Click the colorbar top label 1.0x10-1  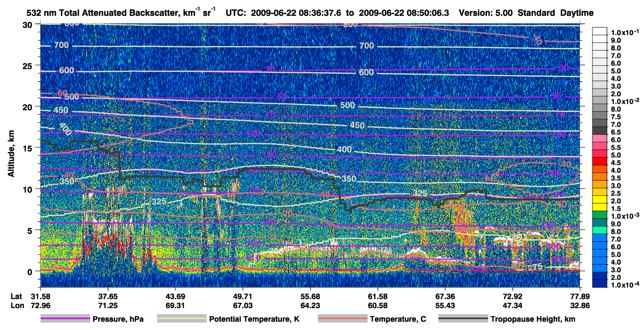pos(626,31)
